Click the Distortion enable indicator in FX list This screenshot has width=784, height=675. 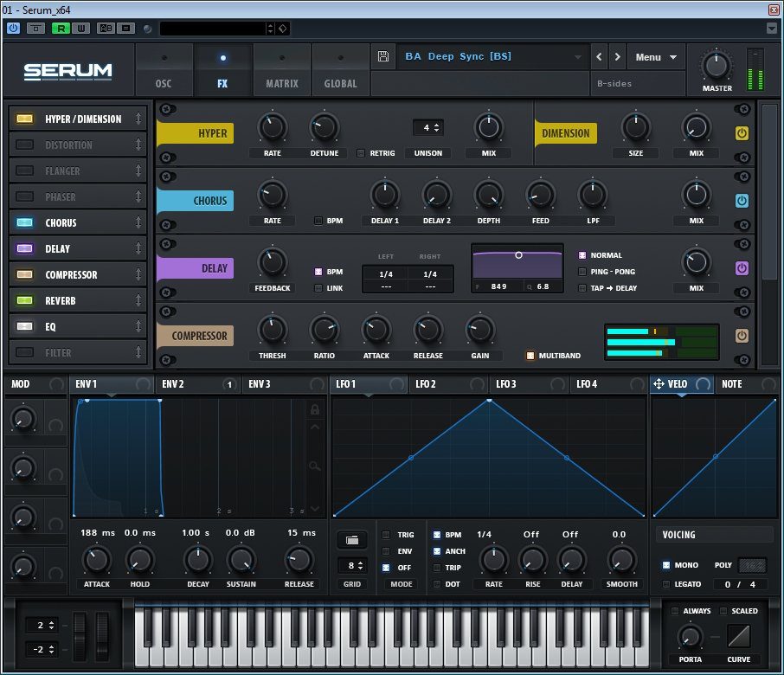click(24, 145)
